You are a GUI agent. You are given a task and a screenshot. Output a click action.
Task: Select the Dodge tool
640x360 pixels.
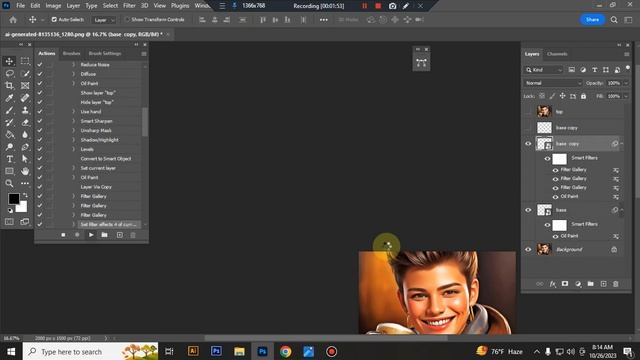pyautogui.click(x=9, y=147)
